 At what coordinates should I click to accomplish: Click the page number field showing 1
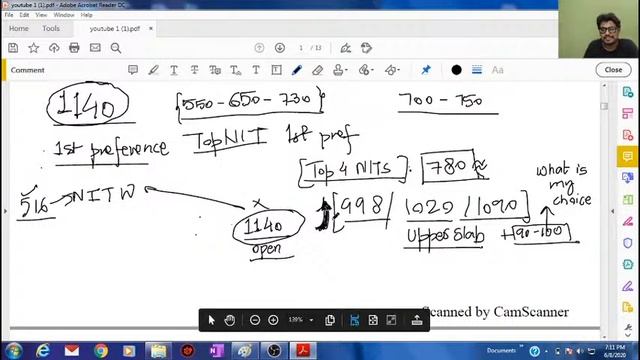(x=301, y=48)
